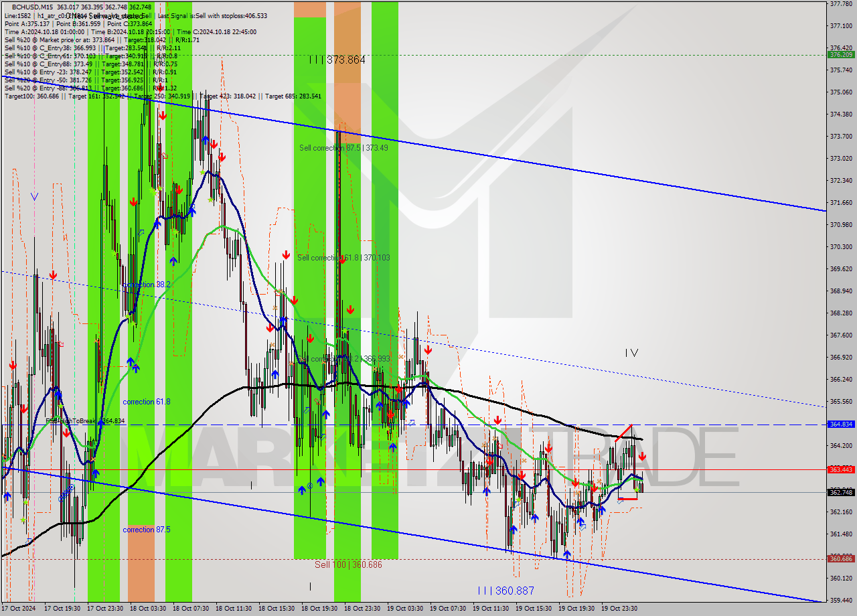Click the '18 Oct 03:30' time label
857x616 pixels.
pos(147,609)
